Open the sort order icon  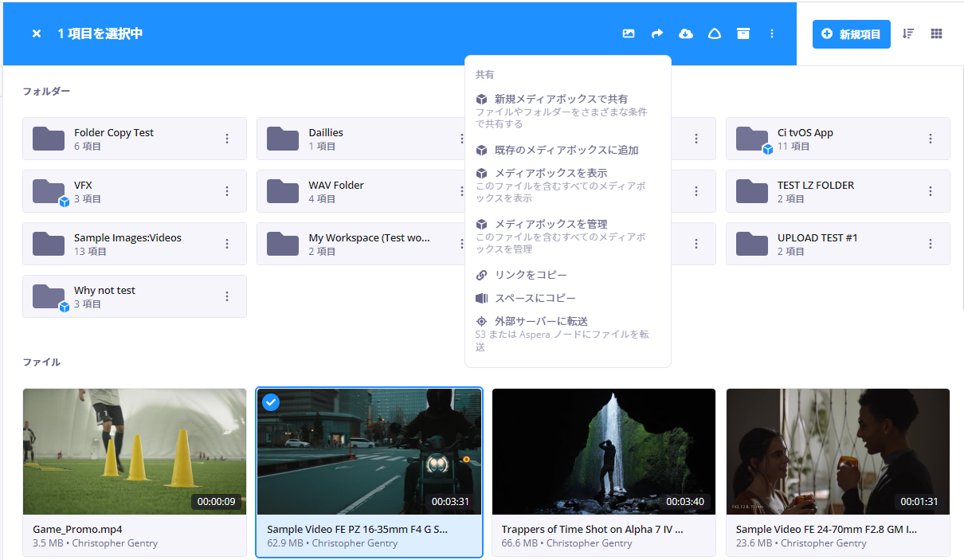[908, 33]
